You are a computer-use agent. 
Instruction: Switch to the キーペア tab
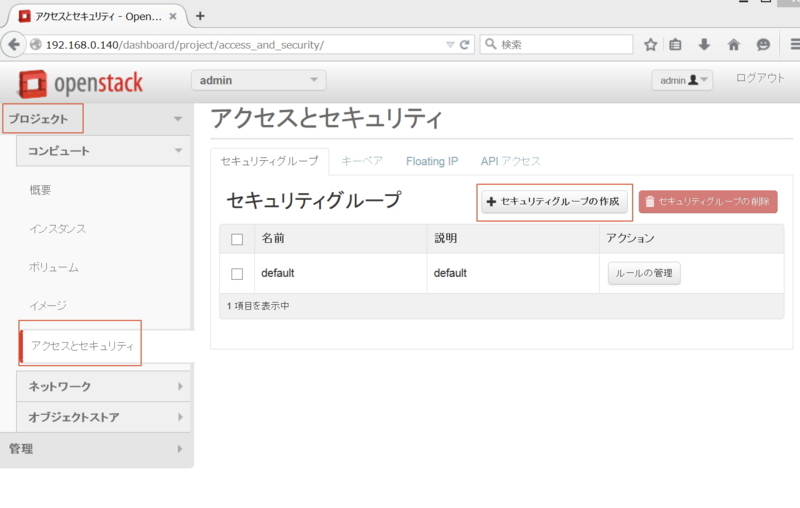coord(362,161)
